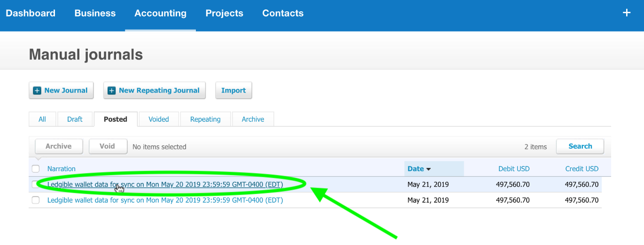Switch to the Archive tab
The image size is (644, 245).
tap(253, 119)
